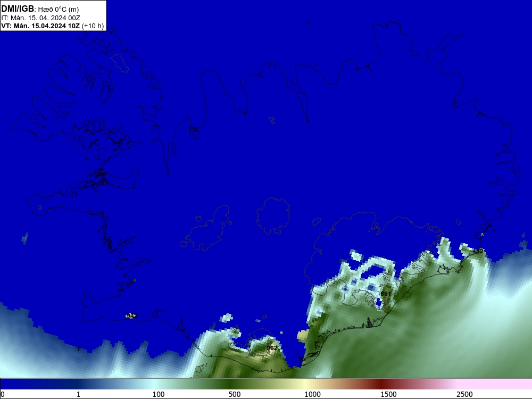This screenshot has width=532, height=399.
Task: Click the legend tick label 1
Action: [78, 394]
